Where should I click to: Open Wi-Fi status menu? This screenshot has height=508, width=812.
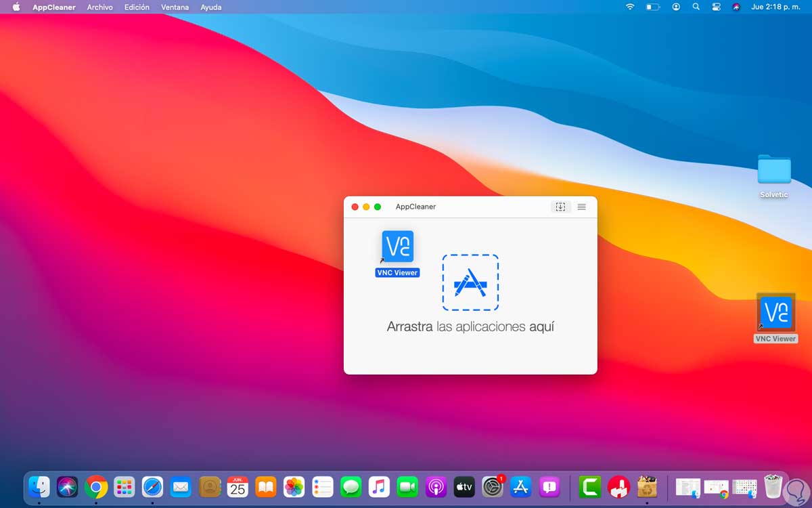point(630,7)
